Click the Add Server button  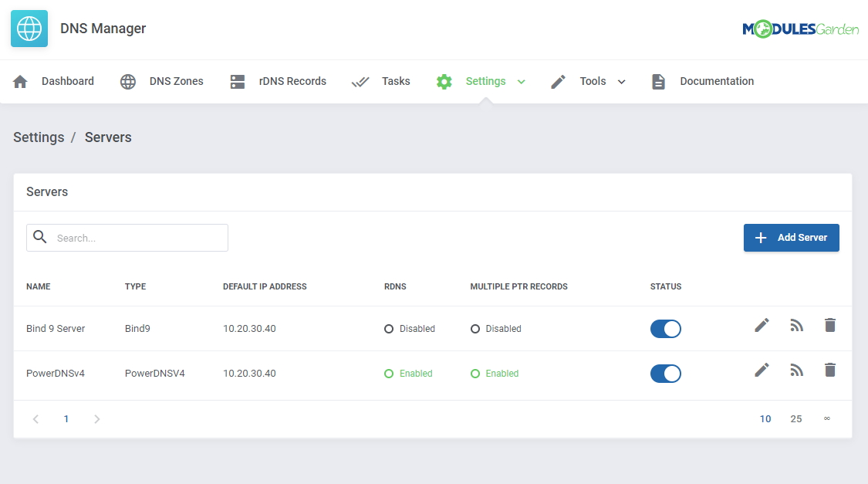pos(791,238)
